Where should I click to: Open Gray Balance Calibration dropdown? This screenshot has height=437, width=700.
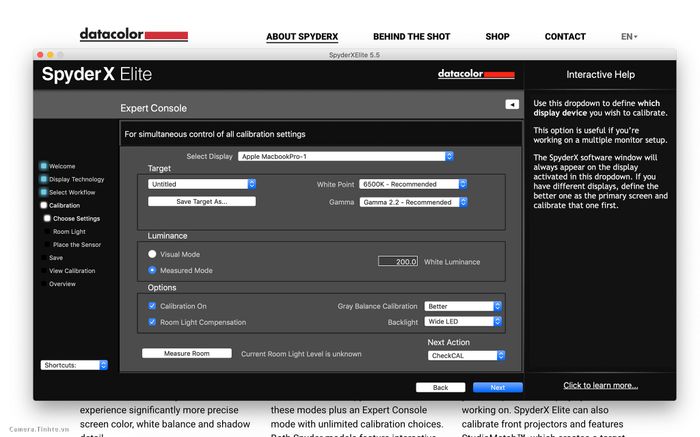pyautogui.click(x=463, y=306)
